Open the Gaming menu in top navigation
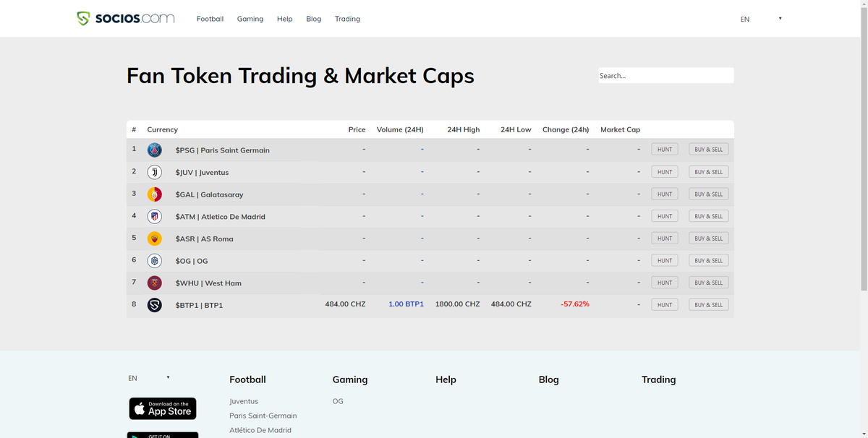 click(x=250, y=19)
